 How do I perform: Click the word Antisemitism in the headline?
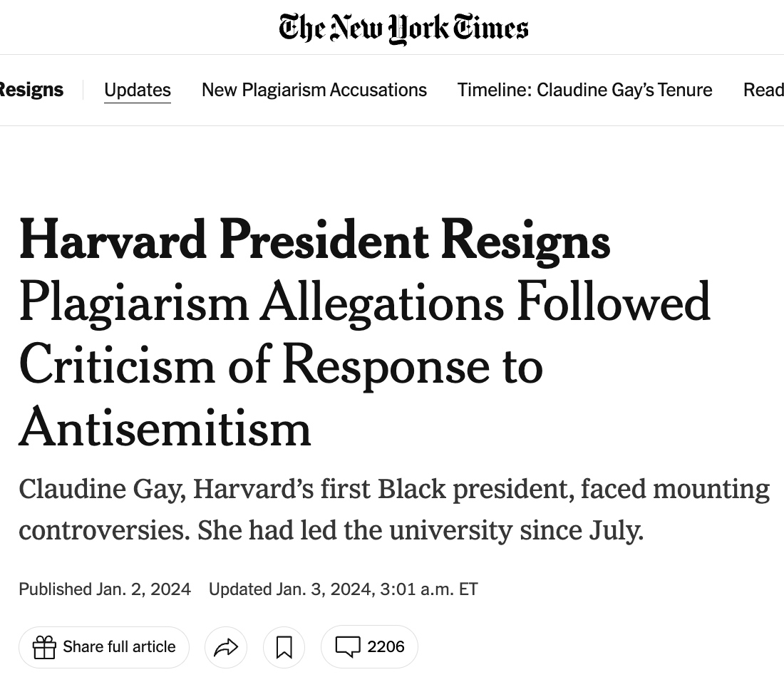coord(165,428)
